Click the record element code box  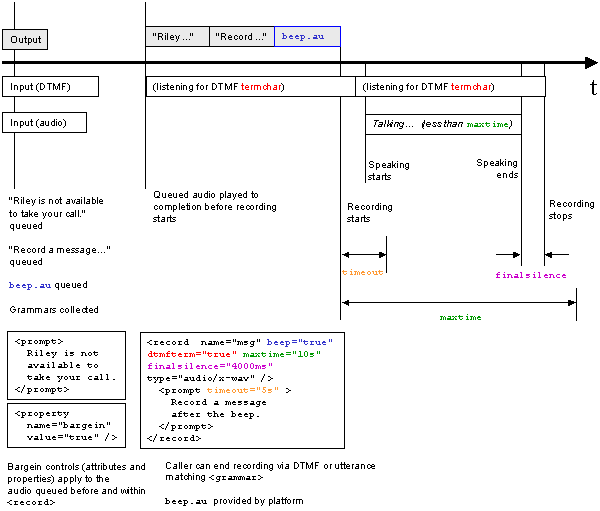pos(243,389)
